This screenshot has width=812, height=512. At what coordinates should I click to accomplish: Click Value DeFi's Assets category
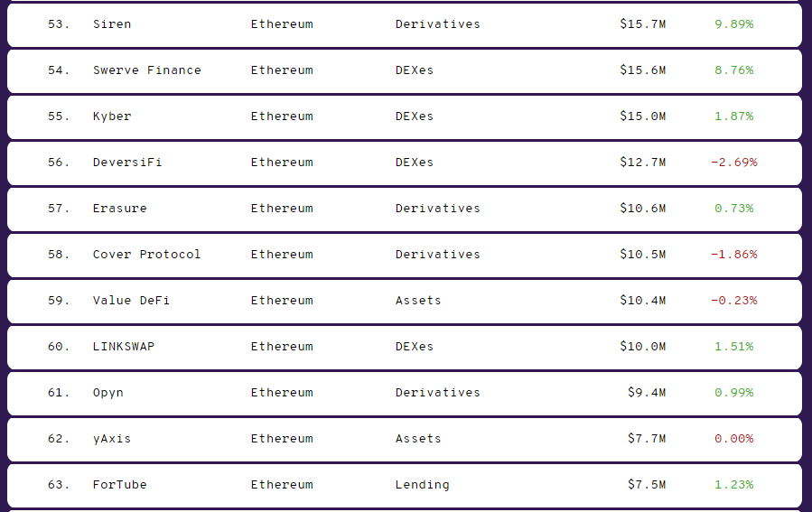click(418, 301)
